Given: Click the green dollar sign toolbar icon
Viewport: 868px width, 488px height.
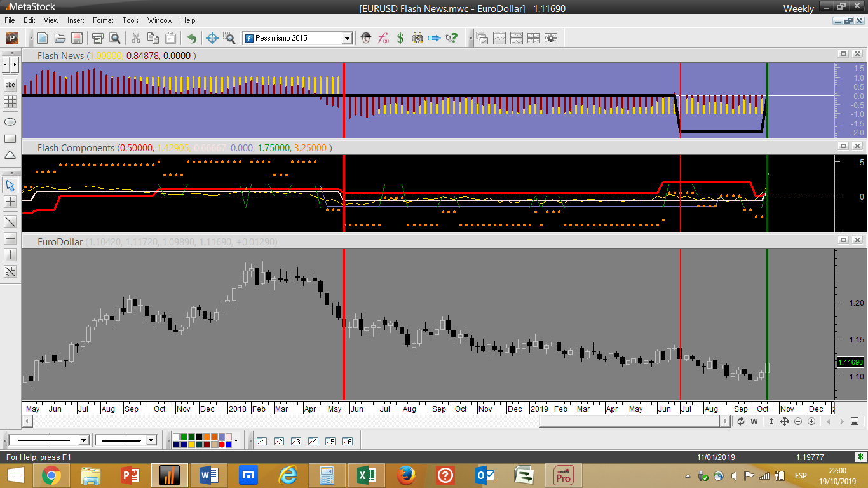Looking at the screenshot, I should [400, 38].
